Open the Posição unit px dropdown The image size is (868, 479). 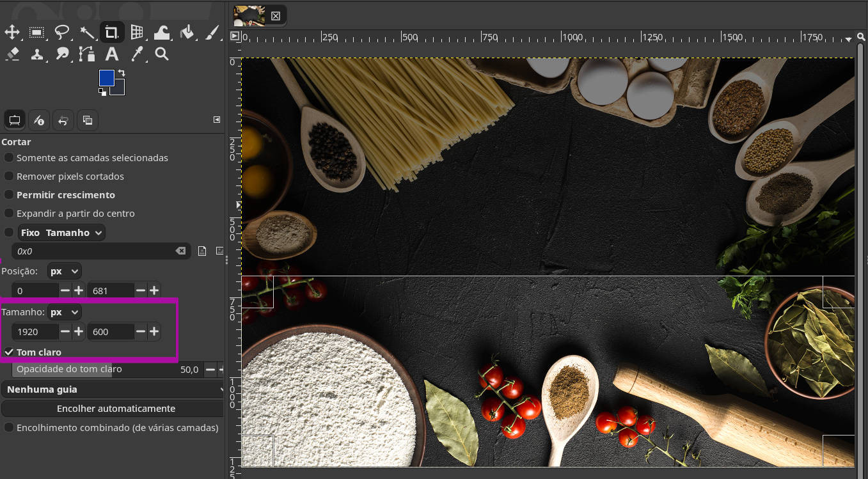[65, 271]
